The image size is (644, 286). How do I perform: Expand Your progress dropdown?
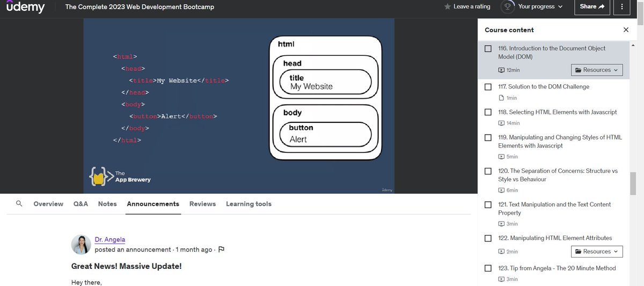540,6
